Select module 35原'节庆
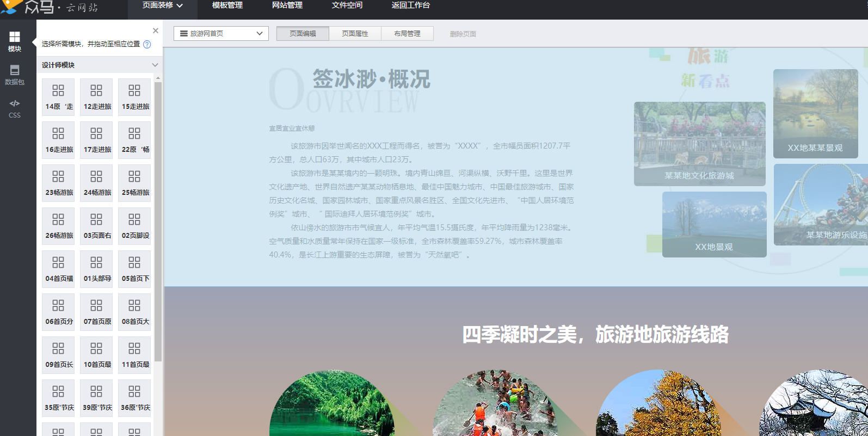The height and width of the screenshot is (436, 868). [x=58, y=398]
